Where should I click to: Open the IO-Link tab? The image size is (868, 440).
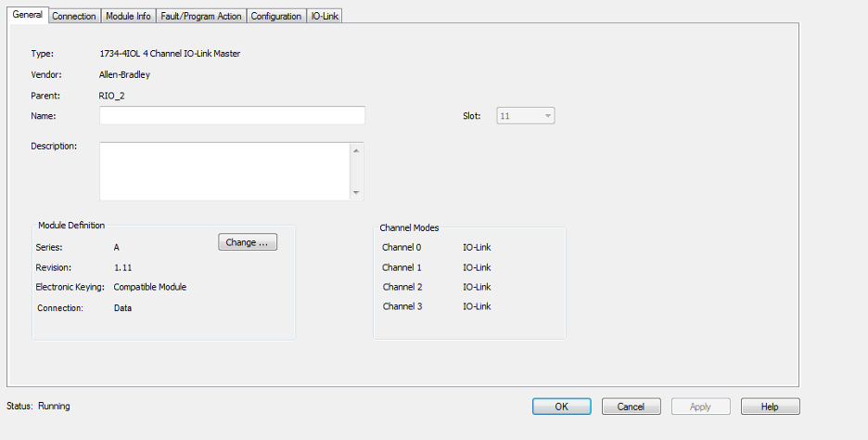point(325,16)
